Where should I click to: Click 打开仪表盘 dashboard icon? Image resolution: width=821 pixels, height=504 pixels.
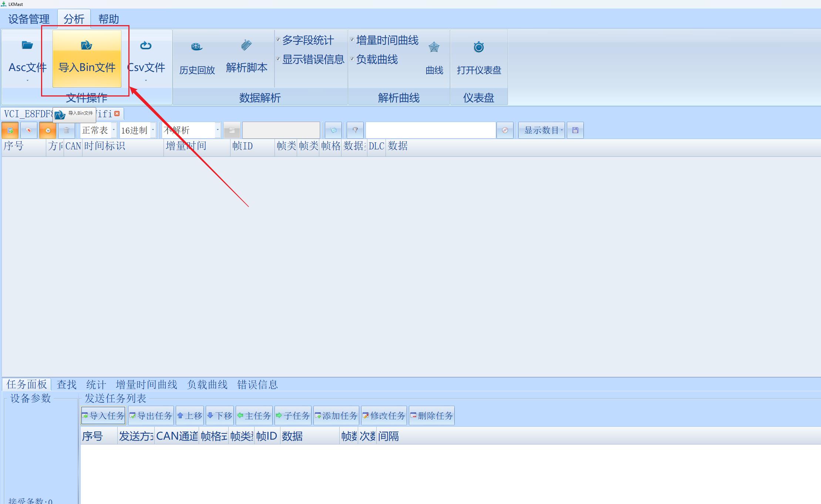click(x=479, y=47)
